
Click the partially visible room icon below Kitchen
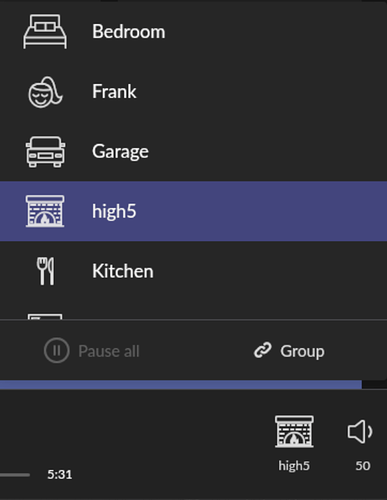(45, 316)
